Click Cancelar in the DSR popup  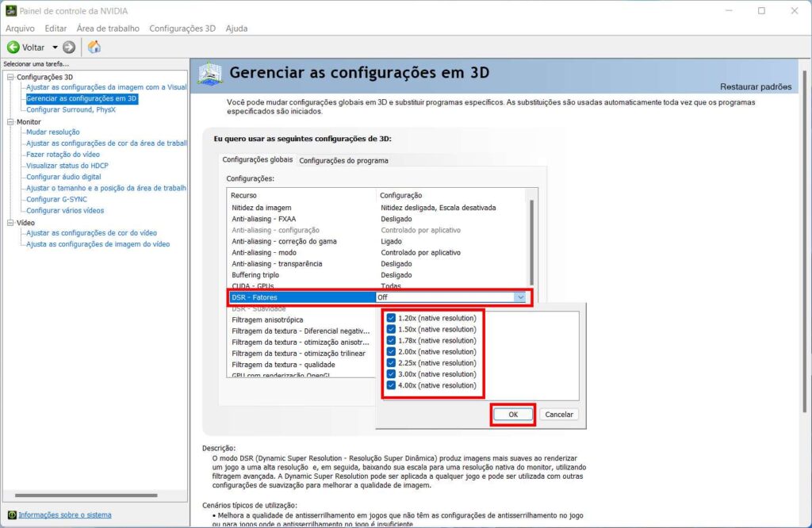pos(559,415)
